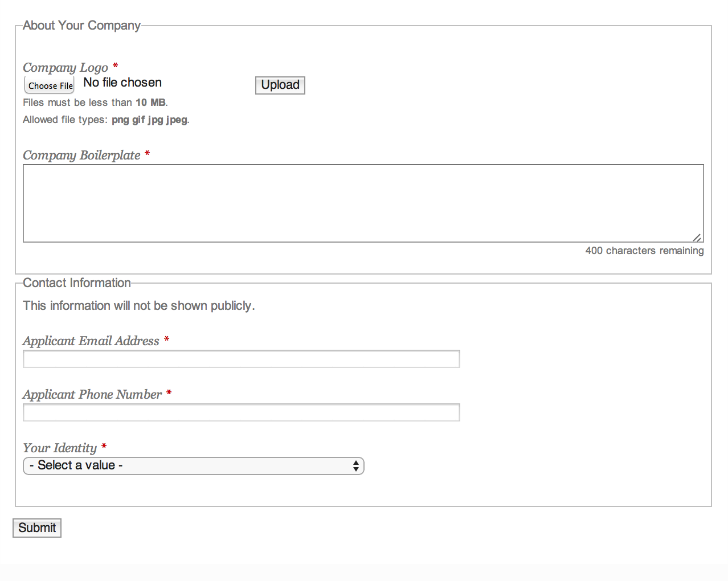Click 'Files must be less than 10 MB' text
Screen dimensions: 728x581
pyautogui.click(x=95, y=103)
